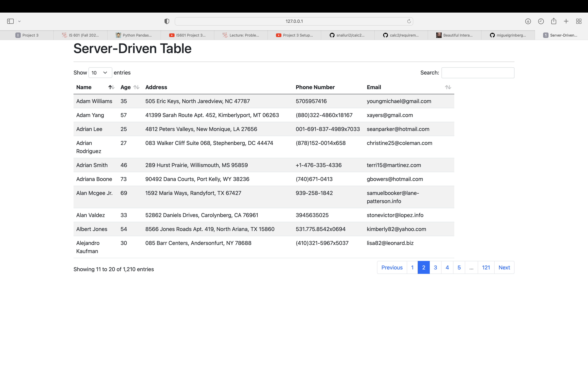Go to page 121 of the table
This screenshot has height=380, width=588.
pyautogui.click(x=486, y=267)
